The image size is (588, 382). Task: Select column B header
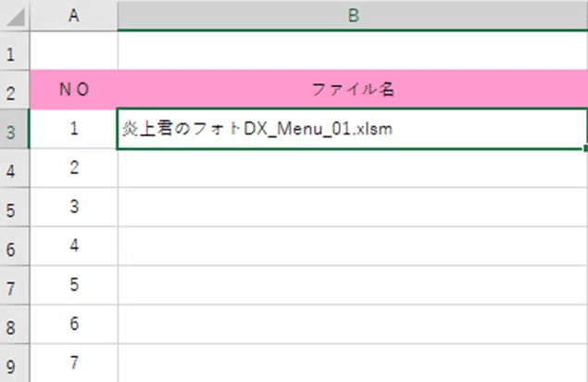click(353, 16)
